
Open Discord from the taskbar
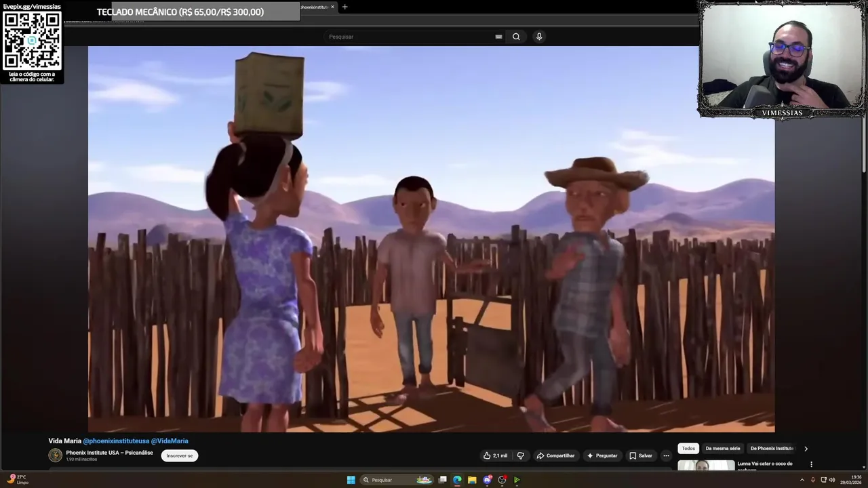click(487, 480)
